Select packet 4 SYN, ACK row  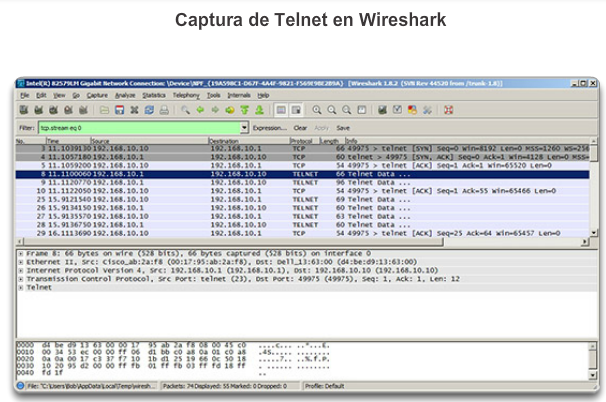tap(302, 157)
